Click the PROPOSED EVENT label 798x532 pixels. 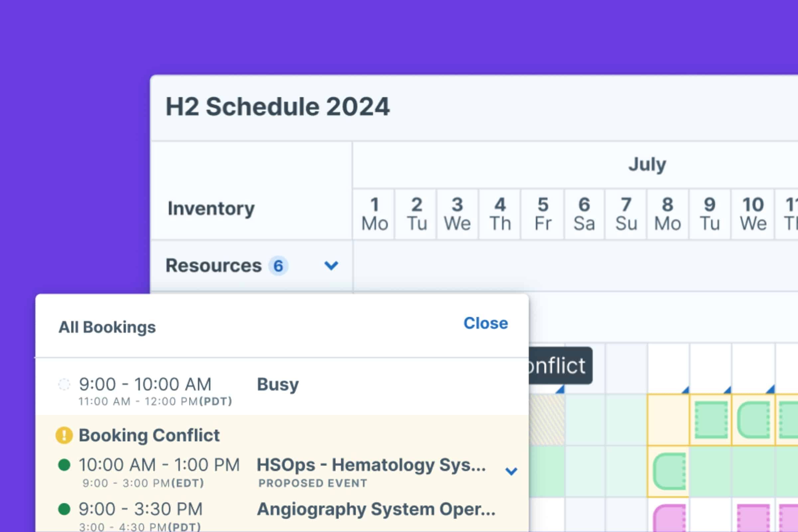(x=313, y=483)
